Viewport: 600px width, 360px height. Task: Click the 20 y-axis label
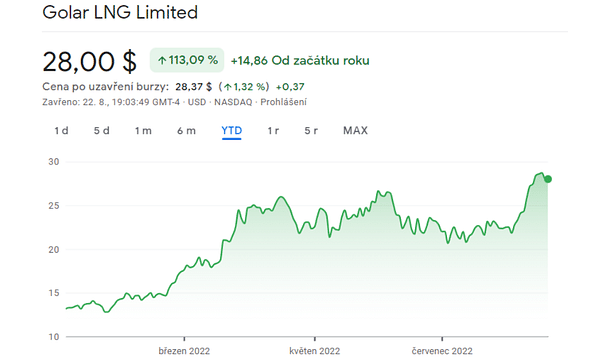(x=54, y=249)
